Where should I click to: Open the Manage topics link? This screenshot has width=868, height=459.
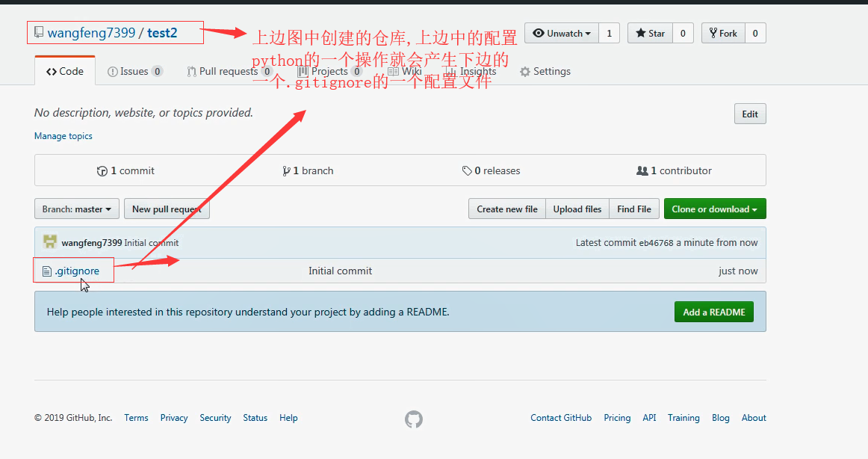pyautogui.click(x=63, y=135)
